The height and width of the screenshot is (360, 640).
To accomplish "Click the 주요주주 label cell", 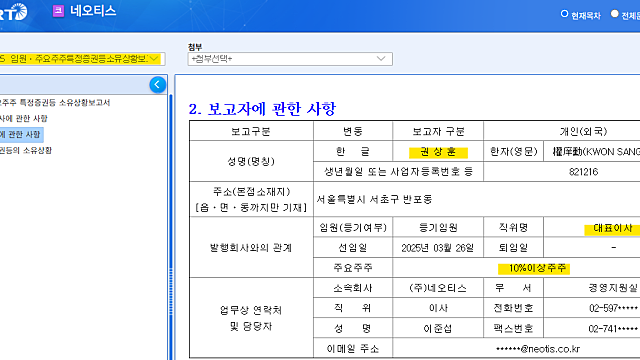I will coord(353,268).
